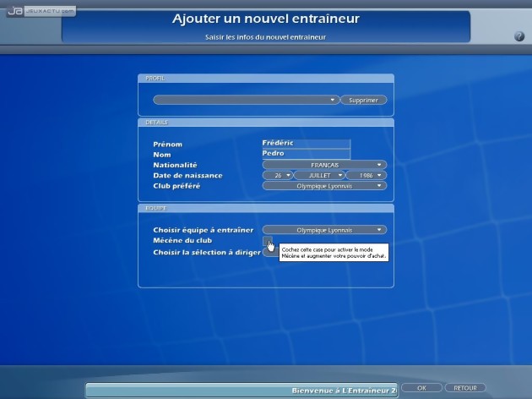Open the birth month dropdown showing JUILLET
Image resolution: width=532 pixels, height=399 pixels.
pos(319,176)
